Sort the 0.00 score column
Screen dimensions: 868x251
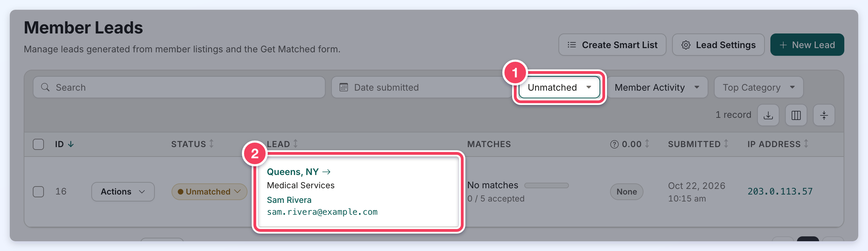pos(647,144)
